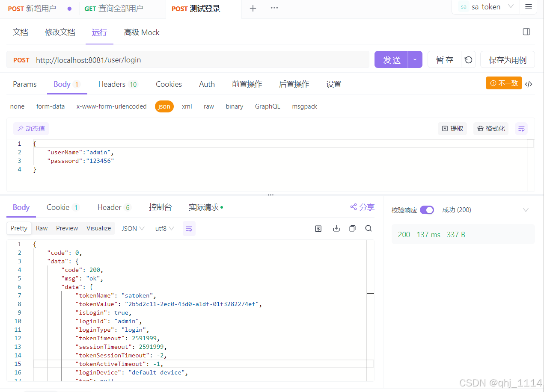Open the response Header tab

tap(114, 207)
